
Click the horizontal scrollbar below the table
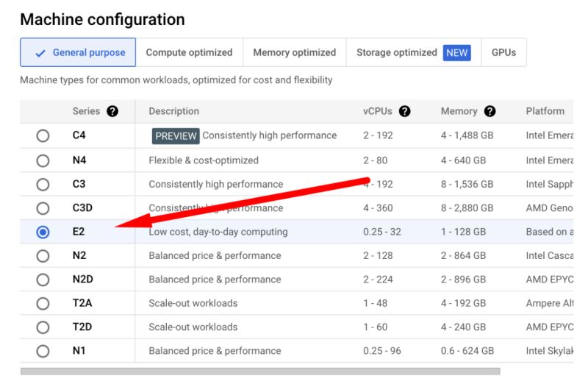point(260,372)
